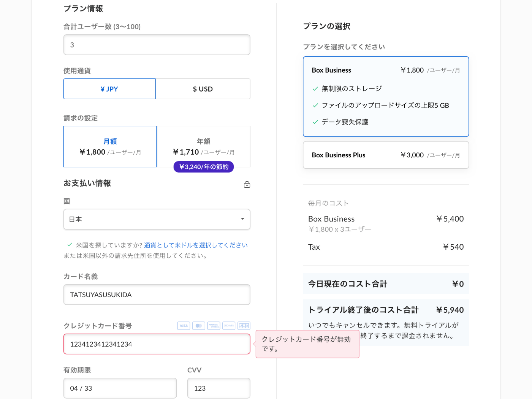Click the green check before 米国を探していますか
This screenshot has height=399, width=532.
pos(70,245)
